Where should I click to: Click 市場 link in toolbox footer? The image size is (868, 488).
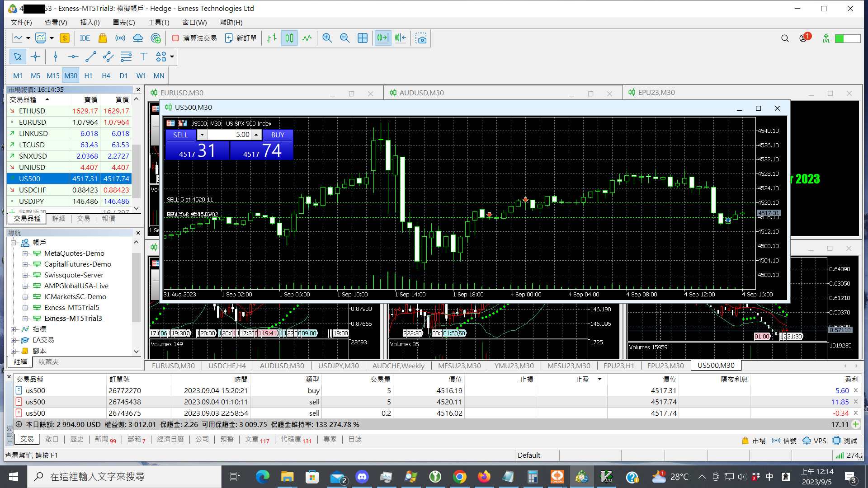point(754,441)
